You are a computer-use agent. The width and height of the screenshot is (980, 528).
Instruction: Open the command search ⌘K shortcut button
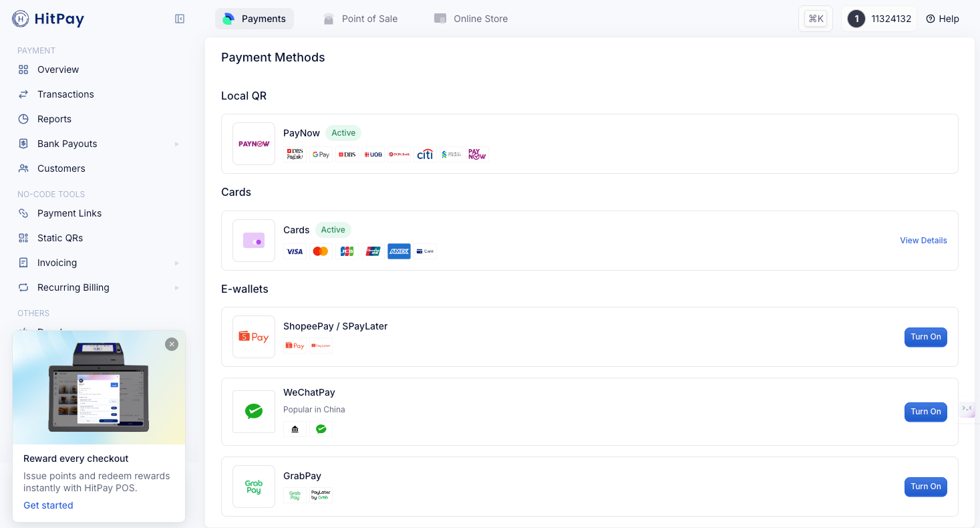[x=816, y=19]
